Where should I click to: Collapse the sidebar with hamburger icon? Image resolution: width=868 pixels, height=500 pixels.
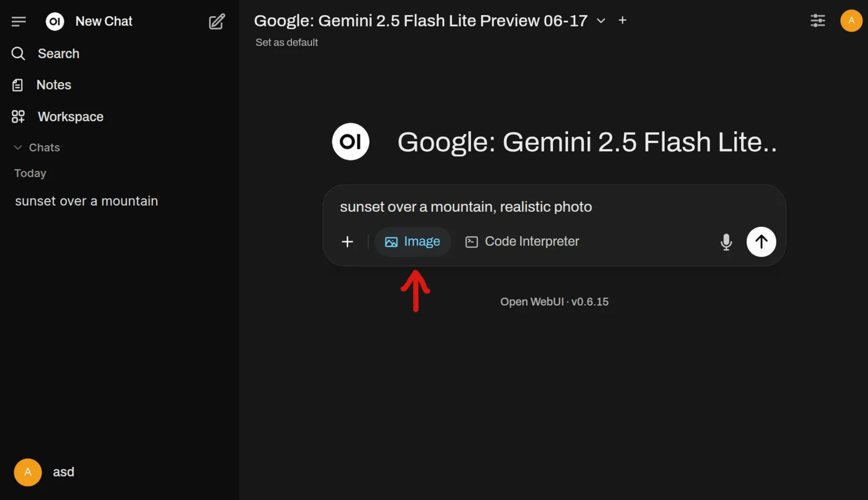(x=18, y=21)
